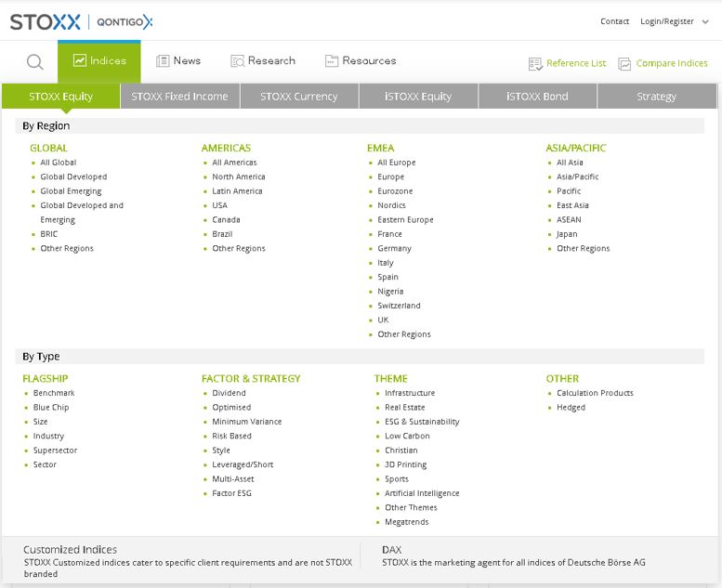722x588 pixels.
Task: Select the Strategy tab
Action: [x=656, y=97]
